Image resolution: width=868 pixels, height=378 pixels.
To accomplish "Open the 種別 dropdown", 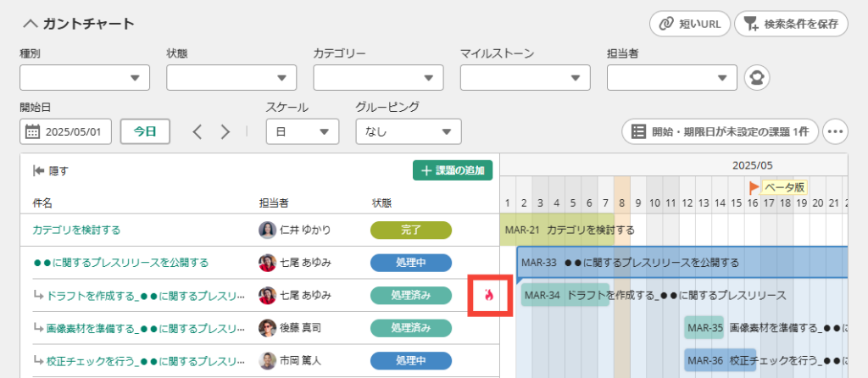I will pos(85,77).
